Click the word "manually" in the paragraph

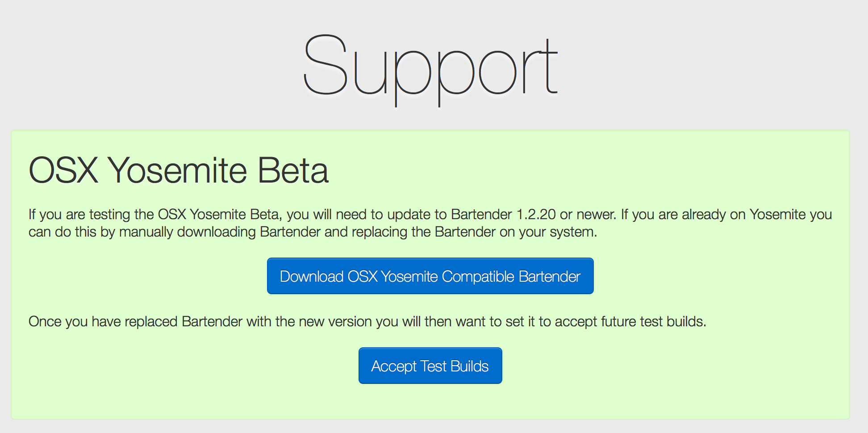146,232
